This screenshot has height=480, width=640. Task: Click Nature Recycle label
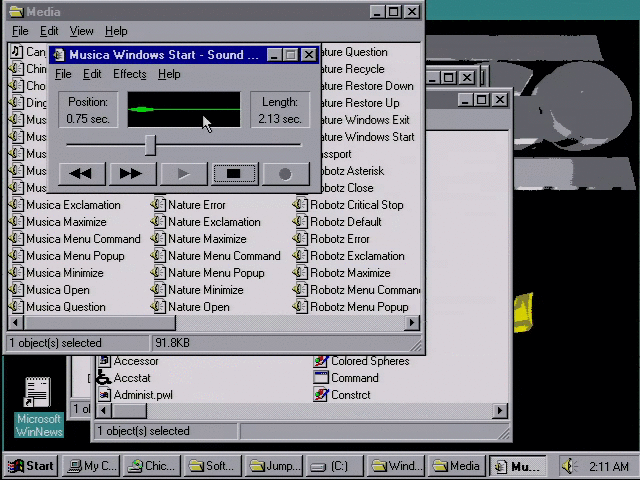[351, 69]
